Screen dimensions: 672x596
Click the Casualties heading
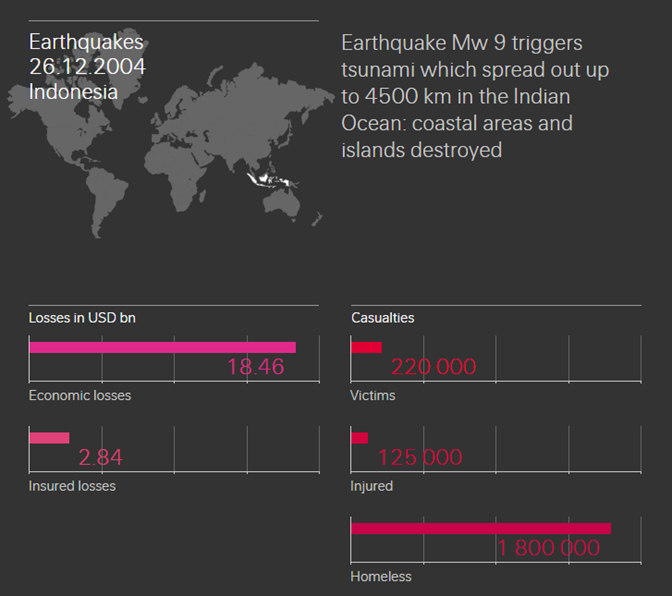pyautogui.click(x=383, y=318)
